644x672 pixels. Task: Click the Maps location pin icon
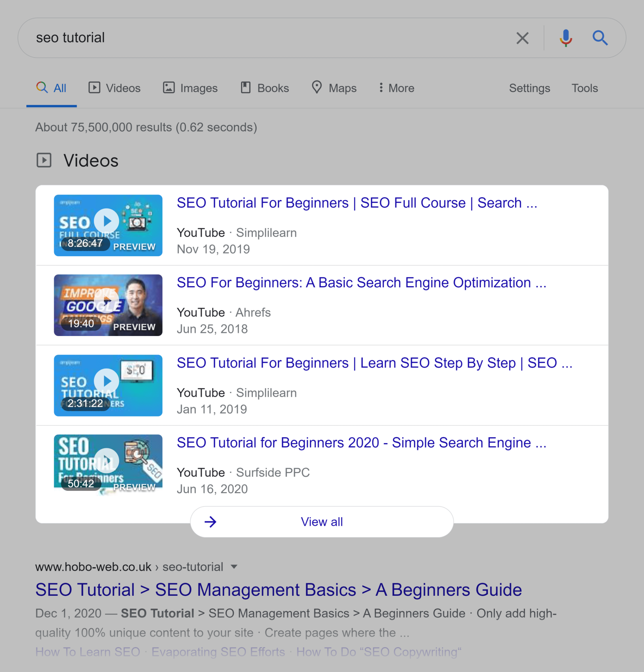[317, 88]
